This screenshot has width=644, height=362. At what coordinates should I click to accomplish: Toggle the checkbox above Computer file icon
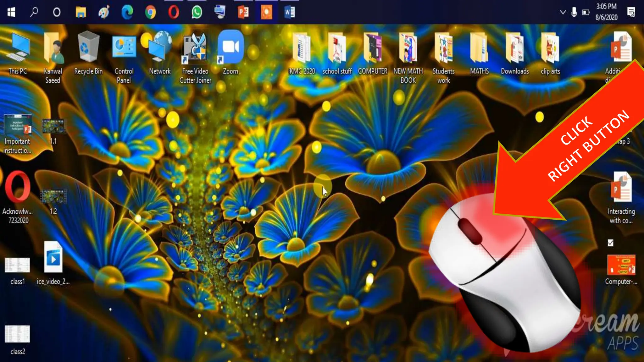click(610, 243)
